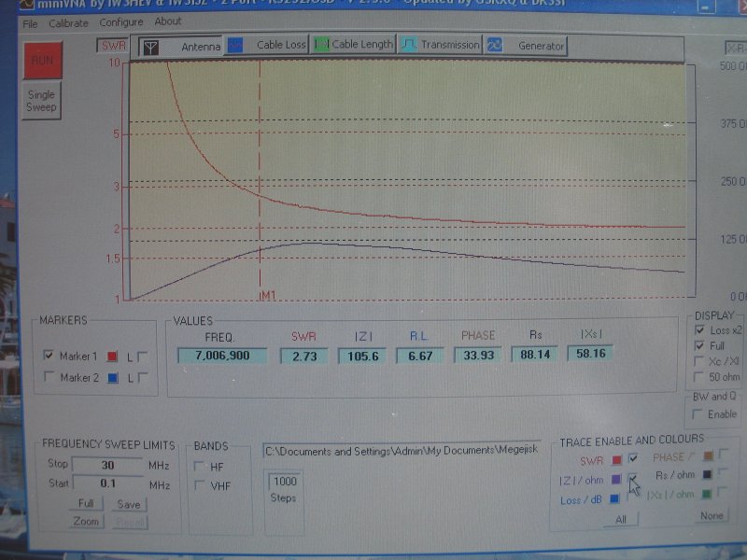Click the Rs / ohm dark colour swatch

(x=707, y=474)
